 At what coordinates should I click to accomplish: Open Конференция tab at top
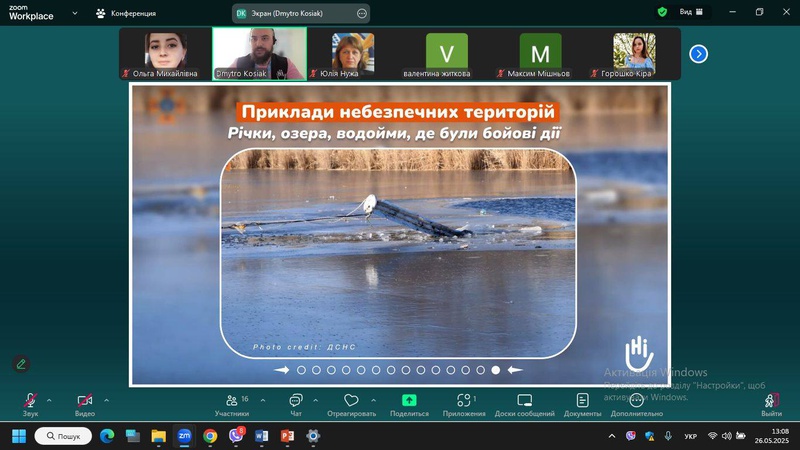pyautogui.click(x=126, y=13)
